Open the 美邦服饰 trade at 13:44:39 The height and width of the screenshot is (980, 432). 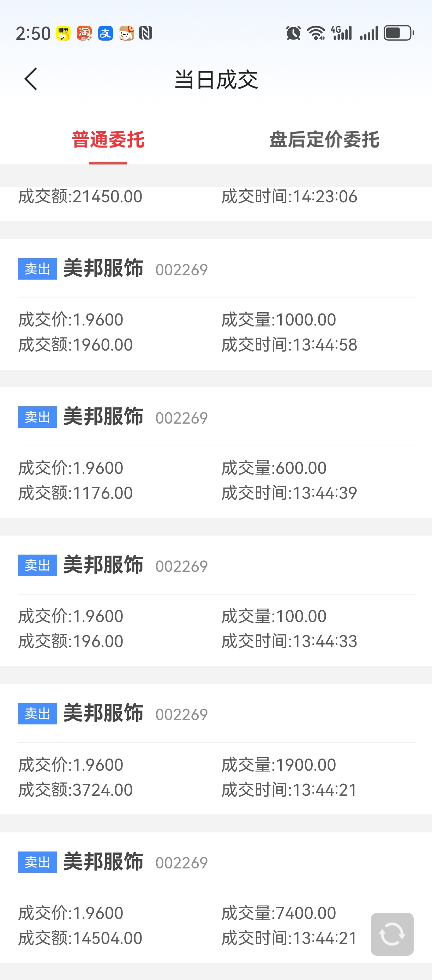point(216,452)
